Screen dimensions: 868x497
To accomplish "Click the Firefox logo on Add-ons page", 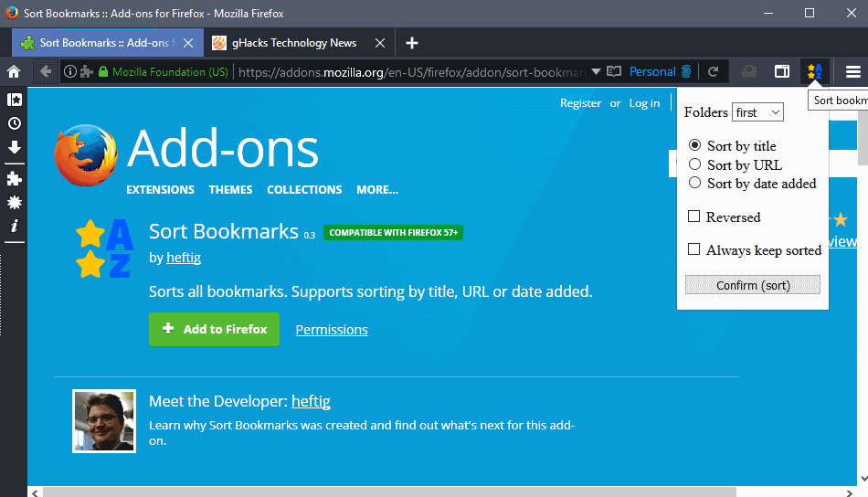I will pyautogui.click(x=86, y=155).
